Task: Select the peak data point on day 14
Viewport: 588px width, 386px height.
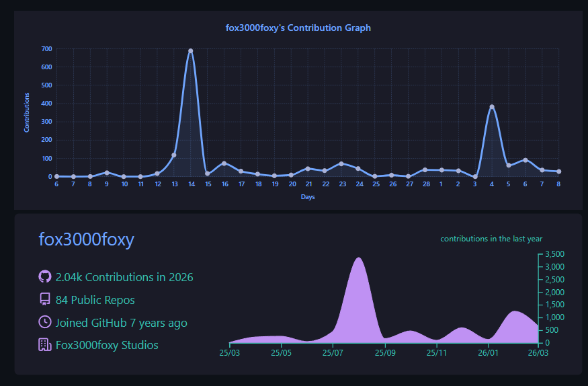Action: [x=190, y=51]
